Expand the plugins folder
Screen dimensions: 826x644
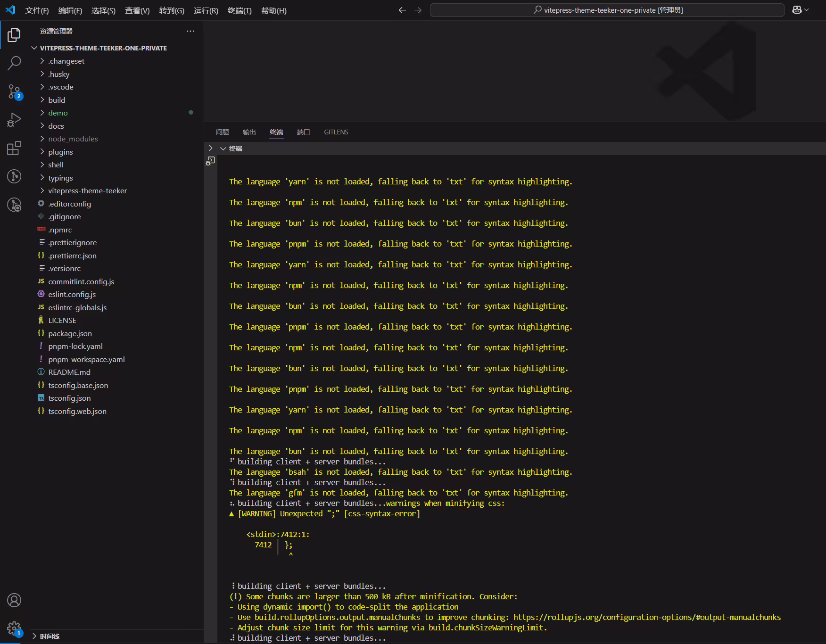(x=42, y=152)
